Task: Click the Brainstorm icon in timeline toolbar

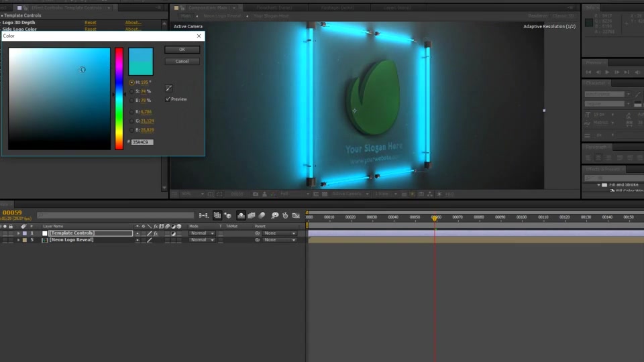Action: pyautogui.click(x=275, y=215)
